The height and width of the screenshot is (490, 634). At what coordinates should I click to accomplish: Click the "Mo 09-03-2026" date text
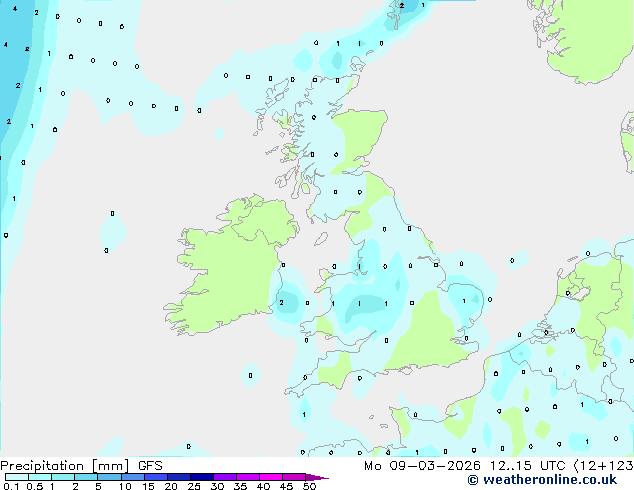click(x=422, y=466)
